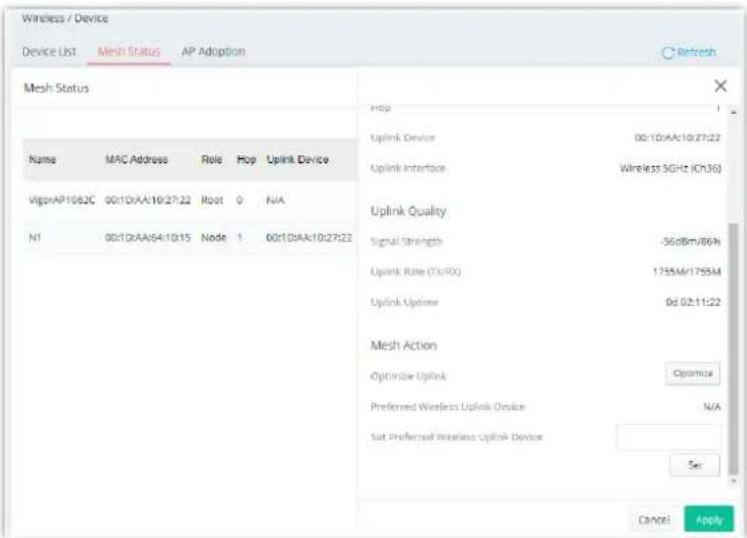
Task: Select the Mesh Status tab
Action: [x=129, y=51]
